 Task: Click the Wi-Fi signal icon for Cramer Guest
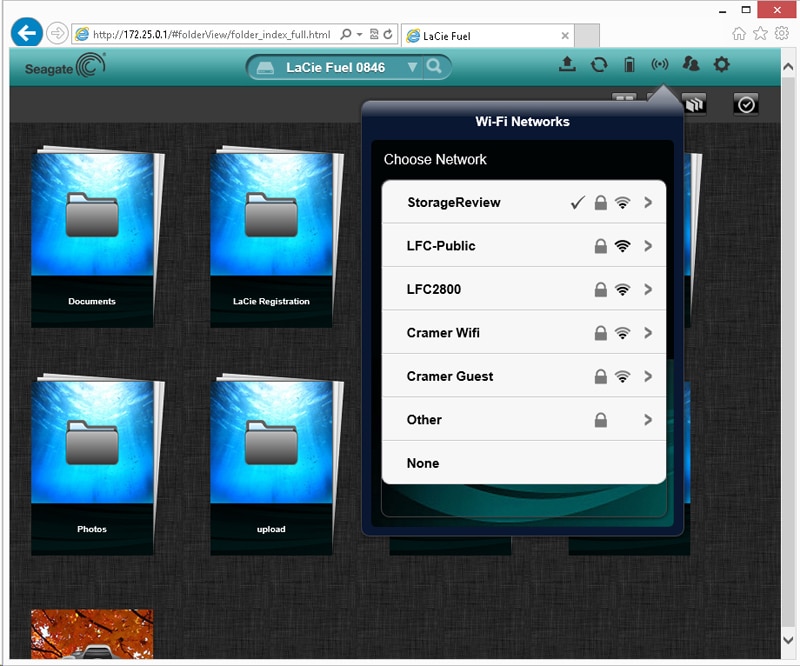click(x=622, y=376)
